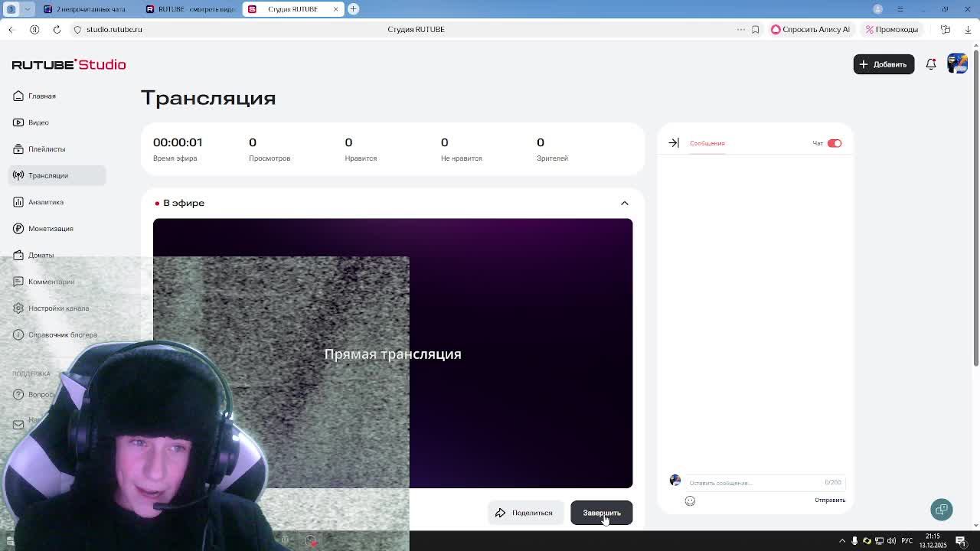Toggle the Чат switch off
The image size is (980, 551).
(835, 143)
